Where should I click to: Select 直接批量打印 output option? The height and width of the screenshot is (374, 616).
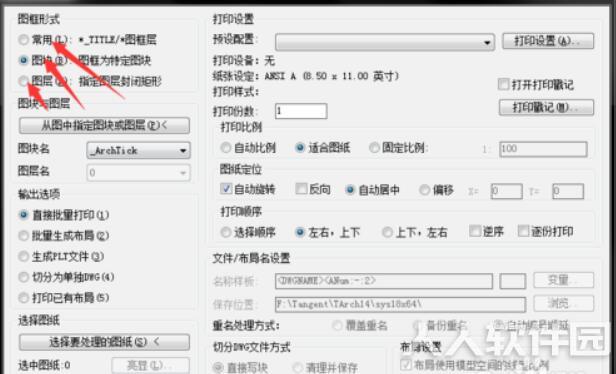click(24, 215)
